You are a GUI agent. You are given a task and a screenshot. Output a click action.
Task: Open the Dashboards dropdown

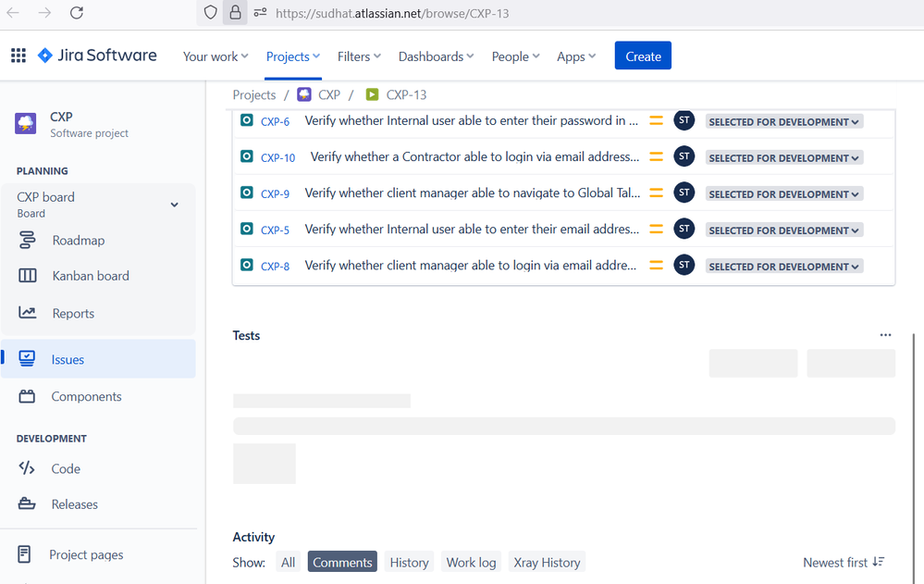click(x=436, y=56)
